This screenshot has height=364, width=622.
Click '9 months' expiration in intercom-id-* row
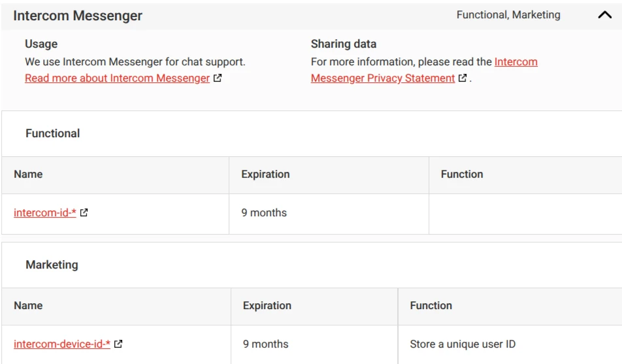(264, 213)
